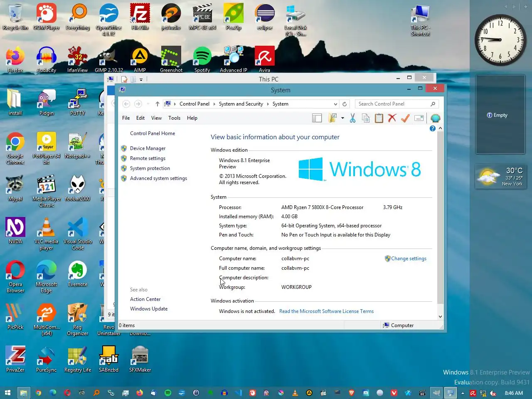Open the Tools menu
The image size is (532, 399).
click(174, 118)
